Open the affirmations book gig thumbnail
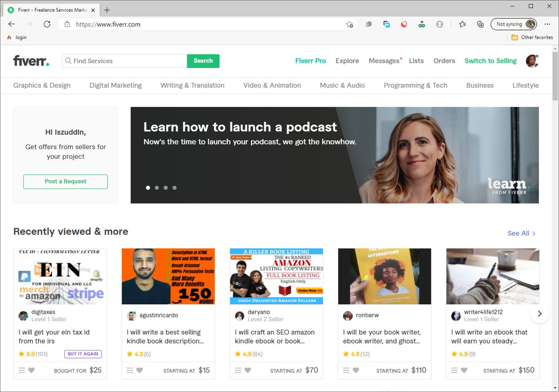The image size is (559, 392). [x=384, y=277]
